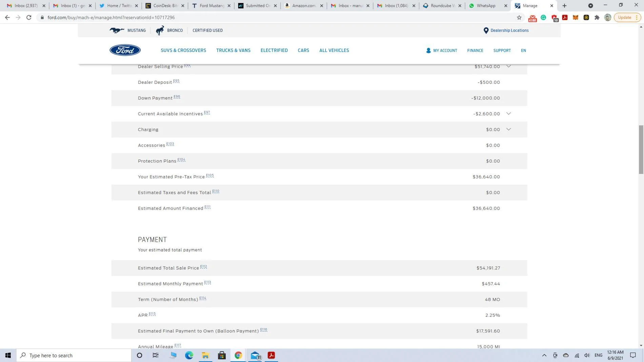Open the Chrome update menu
The image size is (644, 362).
628,17
